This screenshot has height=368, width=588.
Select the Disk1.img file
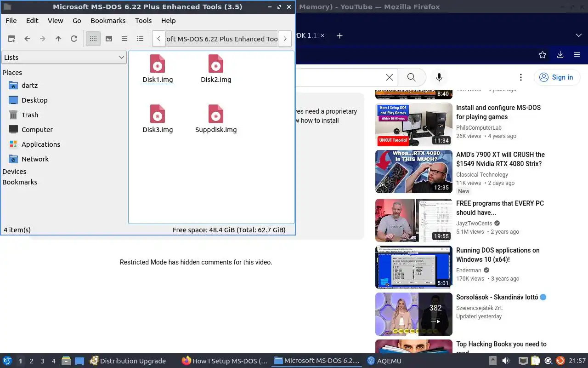click(x=158, y=69)
